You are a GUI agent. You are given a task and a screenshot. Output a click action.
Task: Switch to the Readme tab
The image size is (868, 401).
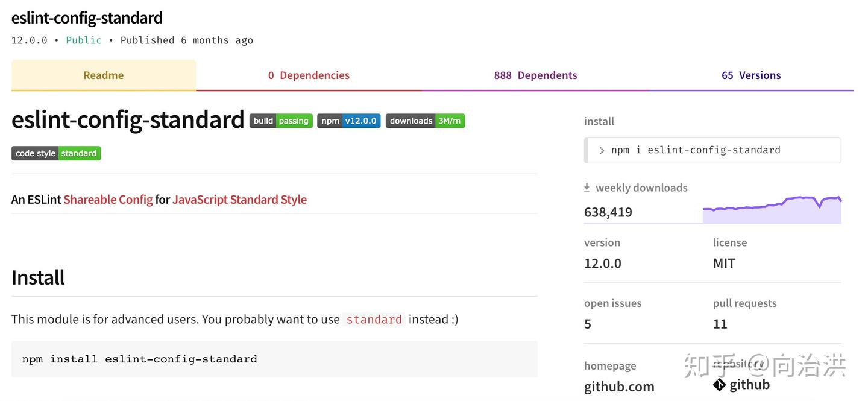pos(104,75)
